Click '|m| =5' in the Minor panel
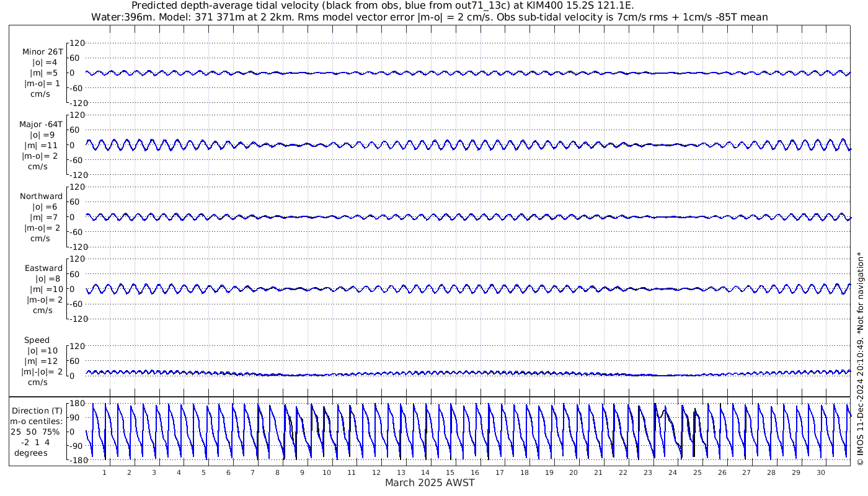The height and width of the screenshot is (496, 868). tap(44, 73)
